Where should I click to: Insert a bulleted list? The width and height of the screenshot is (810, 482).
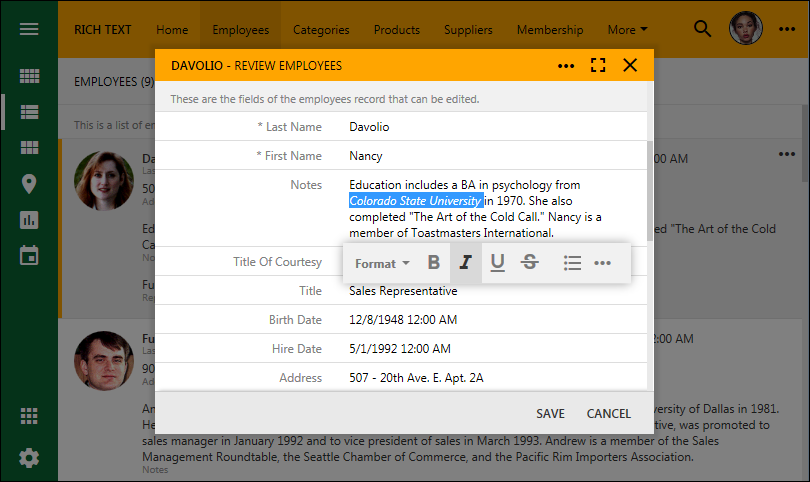(x=572, y=263)
